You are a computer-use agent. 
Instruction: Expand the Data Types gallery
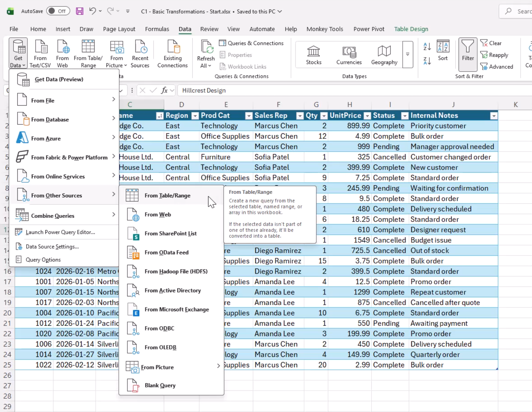[x=408, y=54]
